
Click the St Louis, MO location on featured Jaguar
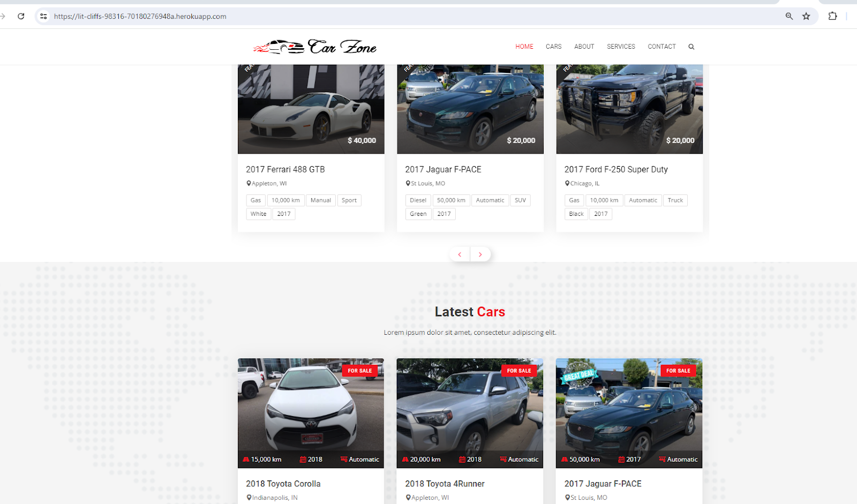tap(428, 183)
